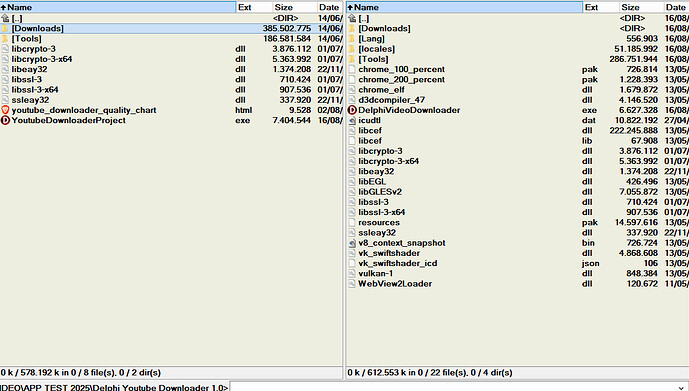Image resolution: width=689 pixels, height=391 pixels.
Task: Click the left panel Tools folder icon
Action: (5, 39)
